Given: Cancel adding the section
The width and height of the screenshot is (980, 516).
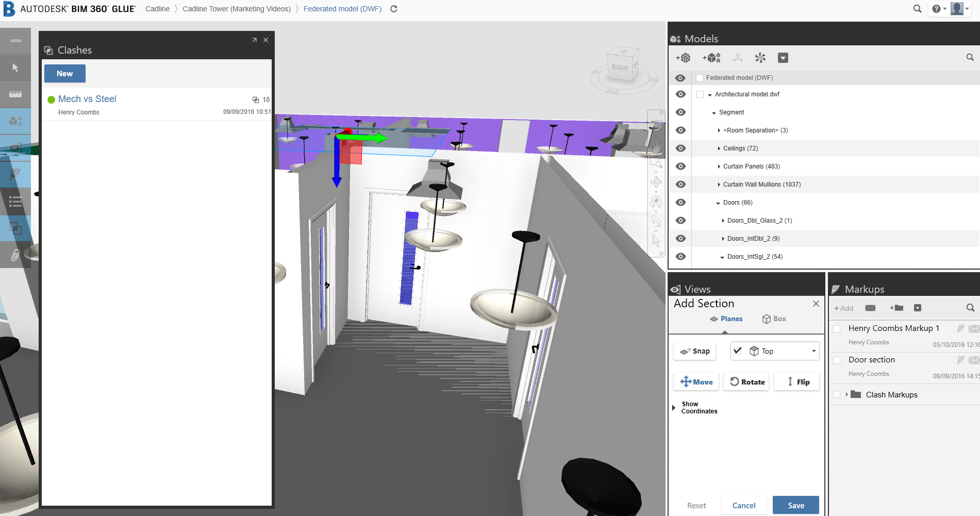Looking at the screenshot, I should click(744, 505).
